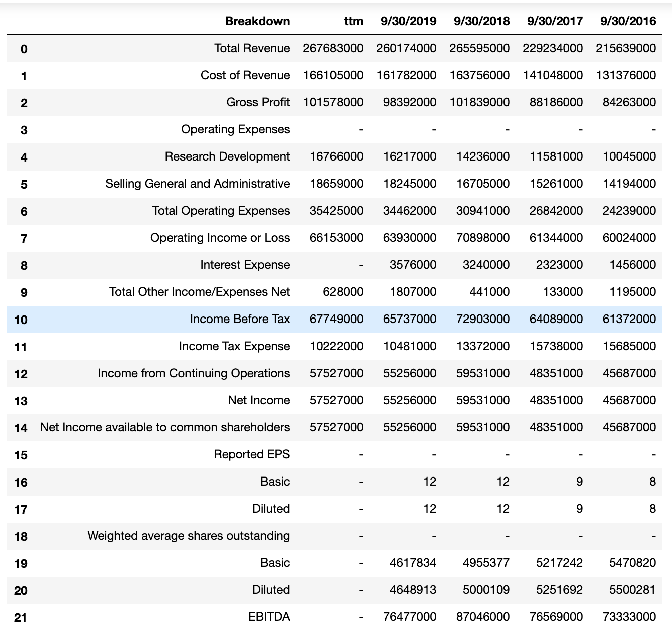Image resolution: width=672 pixels, height=636 pixels.
Task: Click the Income Tax Expense label
Action: (235, 346)
